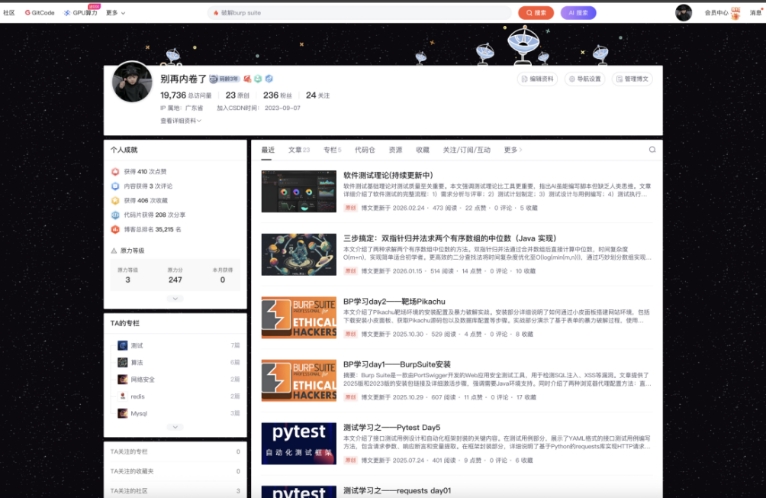The image size is (767, 498).
Task: Expand 查看详细资料 in profile header
Action: [x=180, y=120]
